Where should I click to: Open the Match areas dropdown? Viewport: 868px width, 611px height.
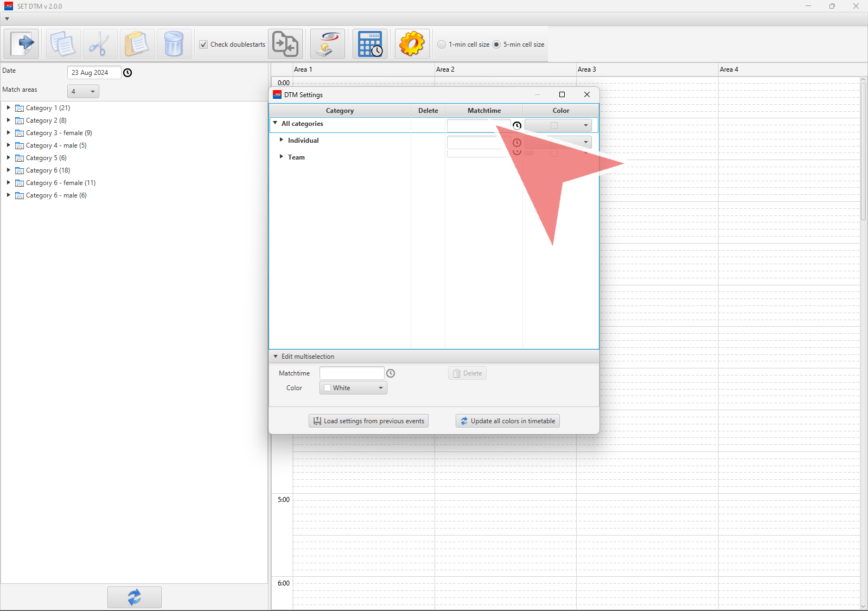83,91
